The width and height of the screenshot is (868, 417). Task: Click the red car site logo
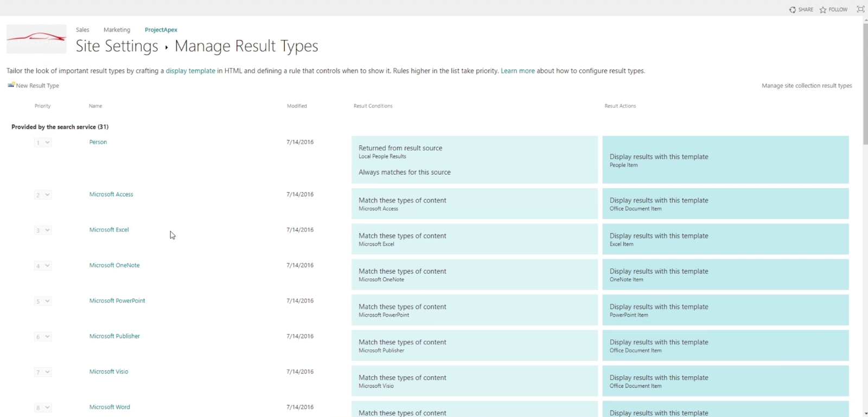click(36, 39)
